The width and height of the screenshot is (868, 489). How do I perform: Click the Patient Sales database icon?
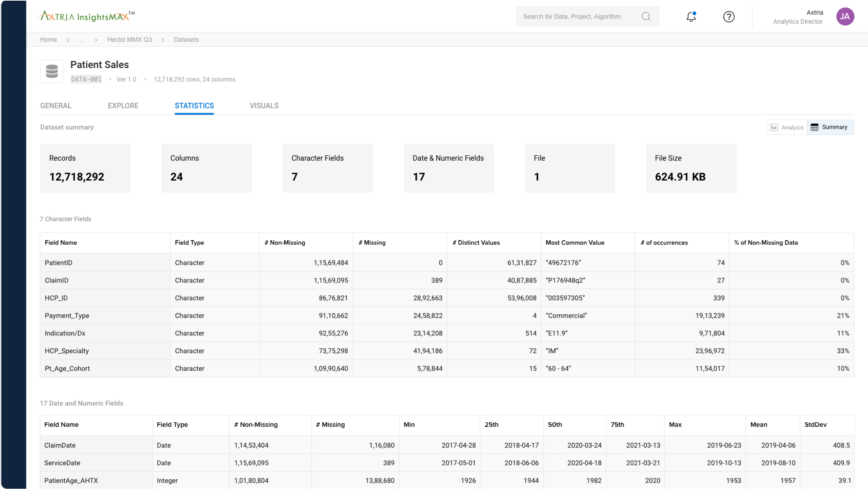pos(52,71)
